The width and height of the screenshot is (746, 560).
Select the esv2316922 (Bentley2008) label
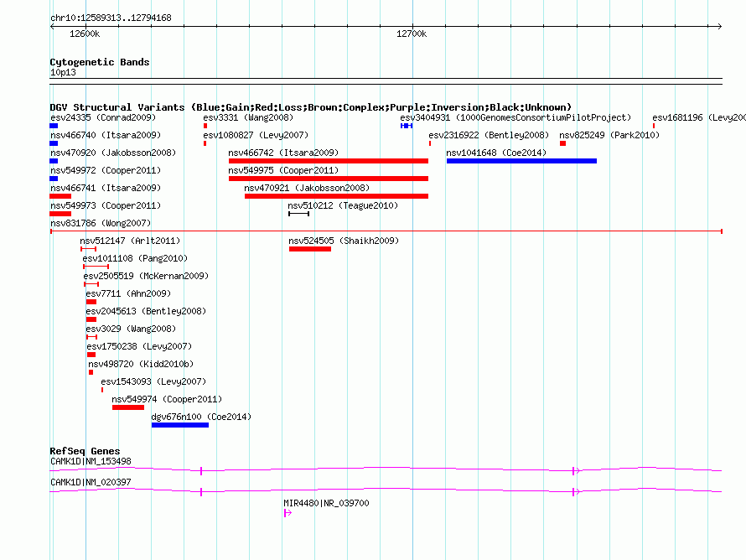pyautogui.click(x=489, y=135)
